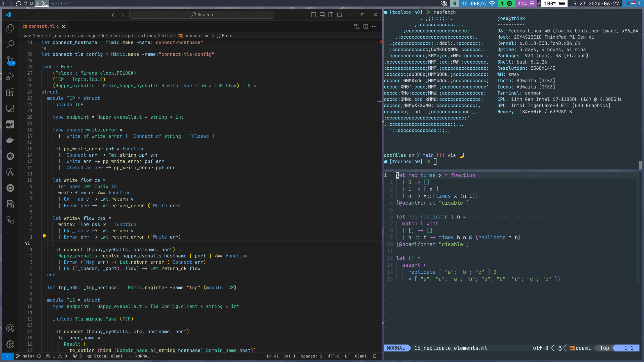Open OCaml language mode selector in status bar
The width and height of the screenshot is (644, 362).
click(x=360, y=356)
